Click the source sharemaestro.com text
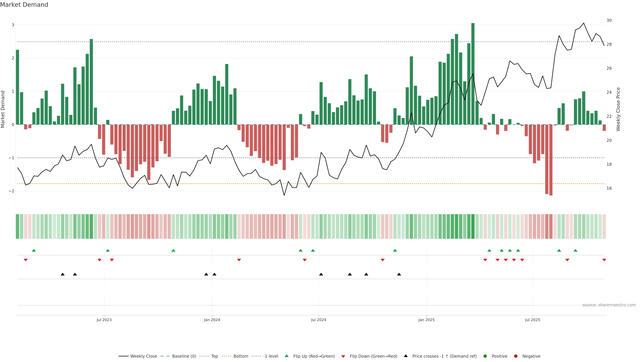 point(609,305)
